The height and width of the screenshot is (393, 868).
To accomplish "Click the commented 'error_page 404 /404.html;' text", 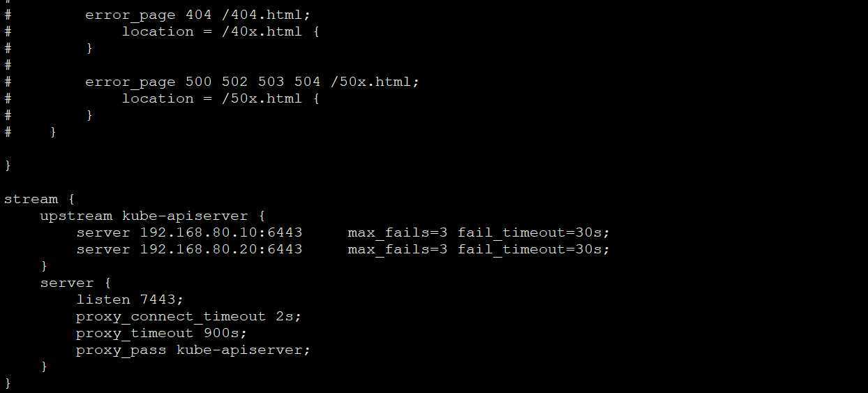I will pos(198,15).
